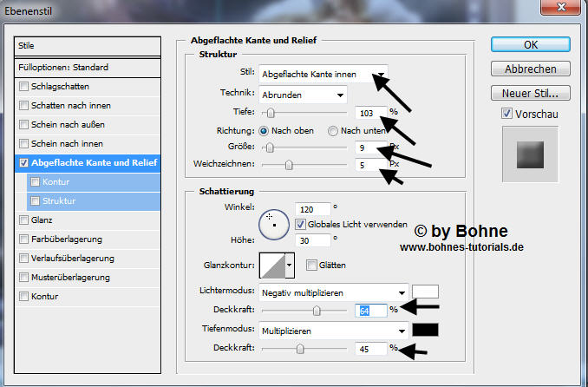Screen dimensions: 588x387
Task: Click Neuer Stil... button
Action: click(531, 93)
